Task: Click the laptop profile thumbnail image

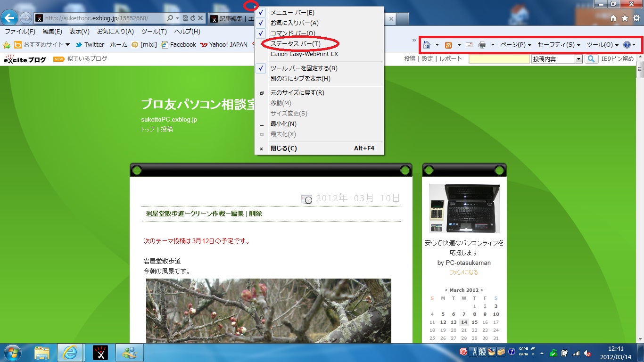Action: click(x=464, y=208)
